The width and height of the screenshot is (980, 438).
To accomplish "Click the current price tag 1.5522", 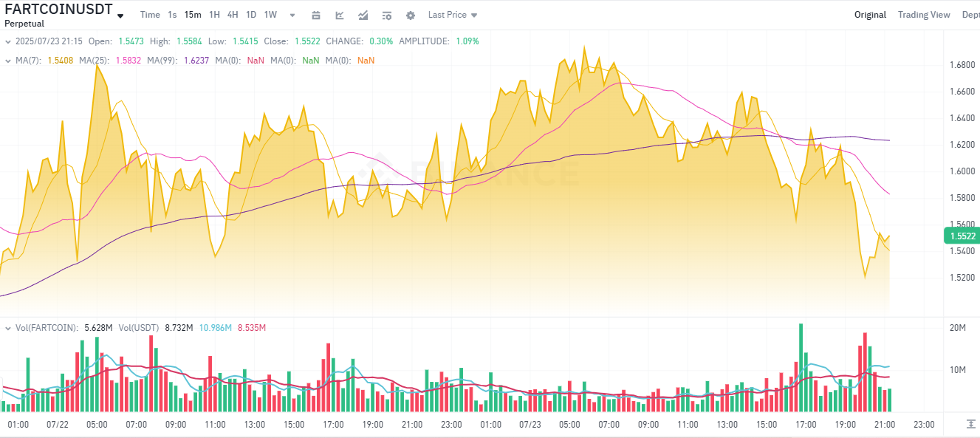I will pyautogui.click(x=961, y=236).
